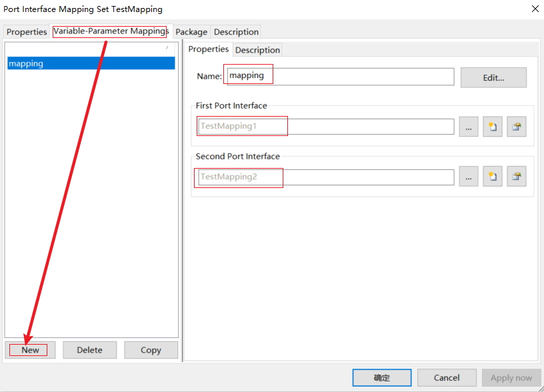Select the inner Properties tab
This screenshot has height=392, width=544.
click(x=208, y=49)
